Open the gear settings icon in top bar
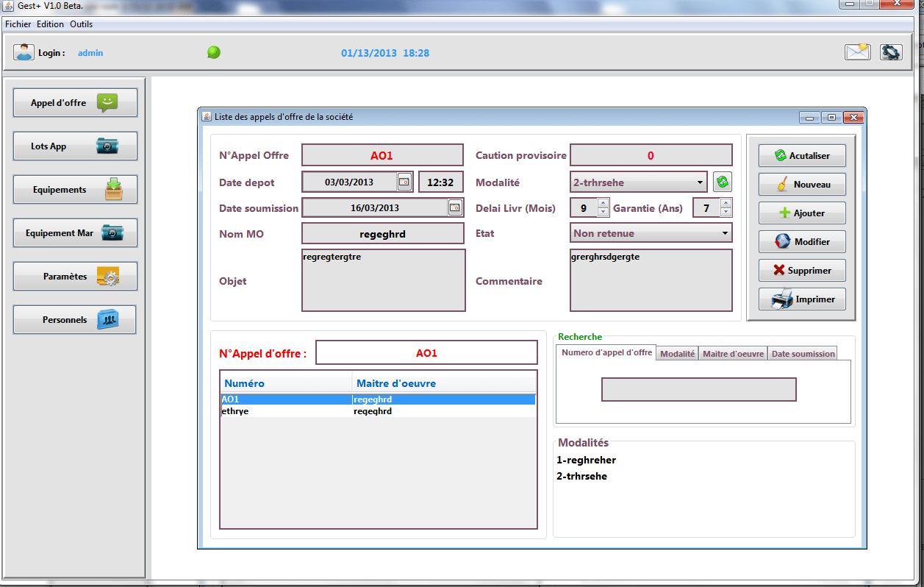 (891, 52)
